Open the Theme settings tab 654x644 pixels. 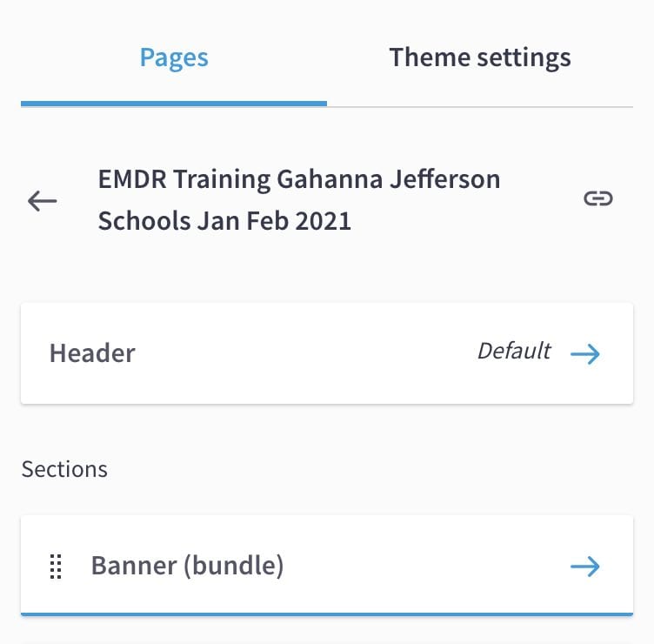tap(480, 57)
